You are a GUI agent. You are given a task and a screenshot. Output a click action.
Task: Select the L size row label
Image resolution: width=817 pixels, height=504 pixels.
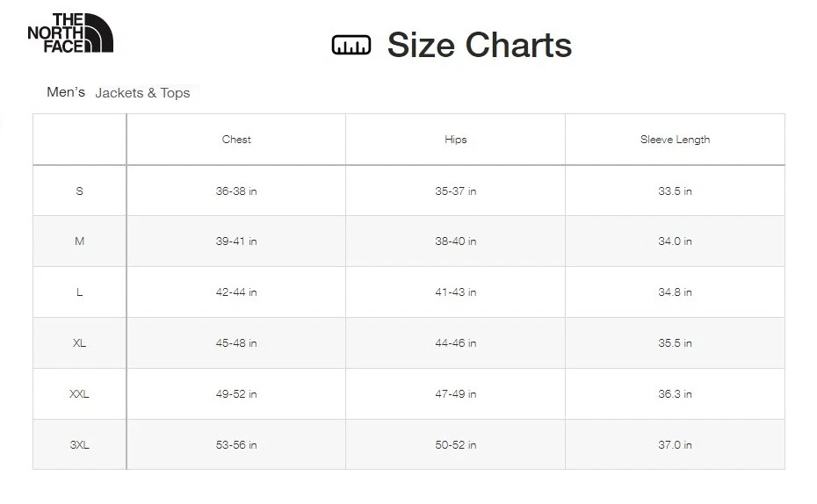click(80, 292)
